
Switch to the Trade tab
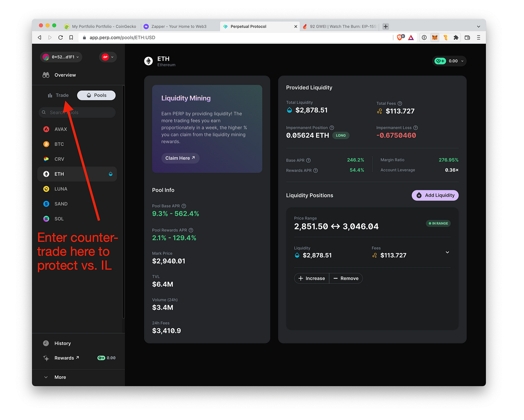click(x=58, y=95)
